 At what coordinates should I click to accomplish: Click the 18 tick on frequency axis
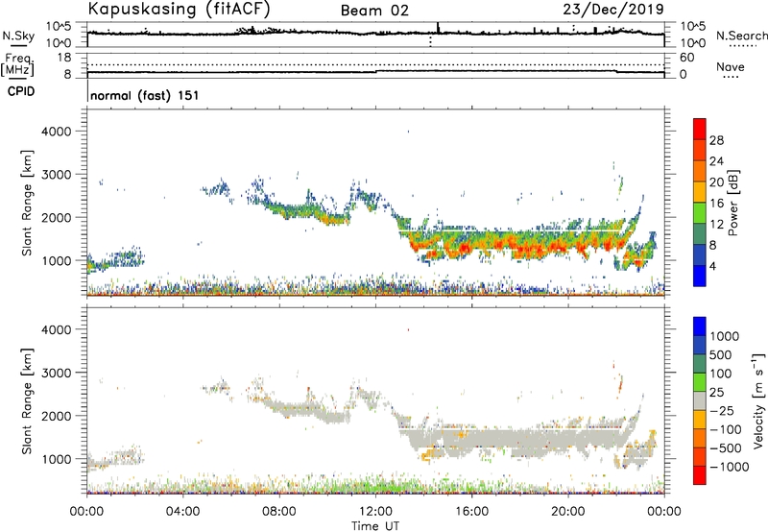pos(64,58)
